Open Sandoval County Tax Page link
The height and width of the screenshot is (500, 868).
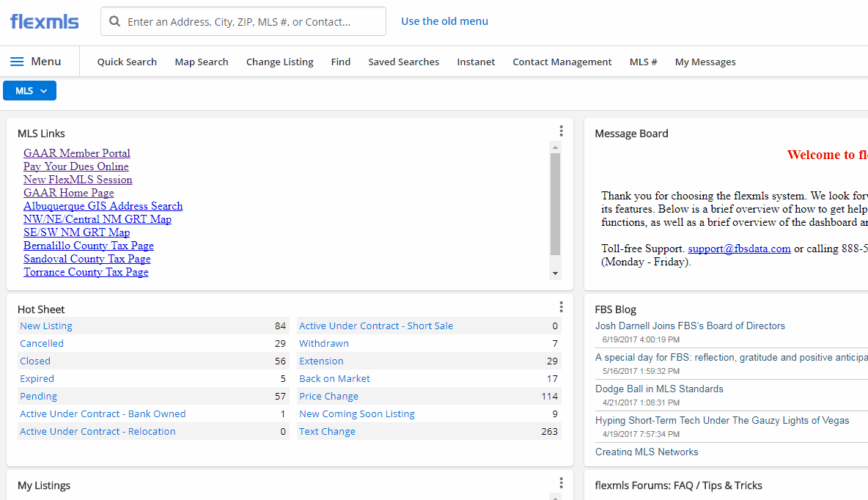point(87,259)
